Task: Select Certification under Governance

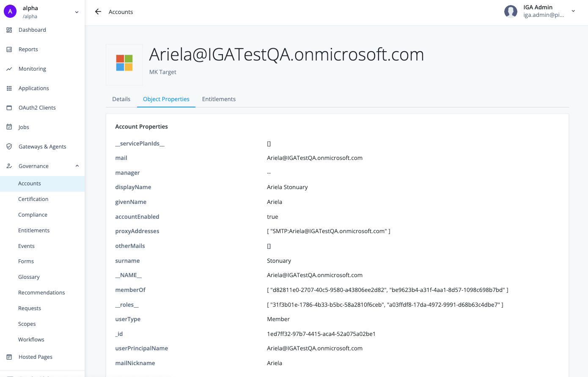Action: (33, 199)
